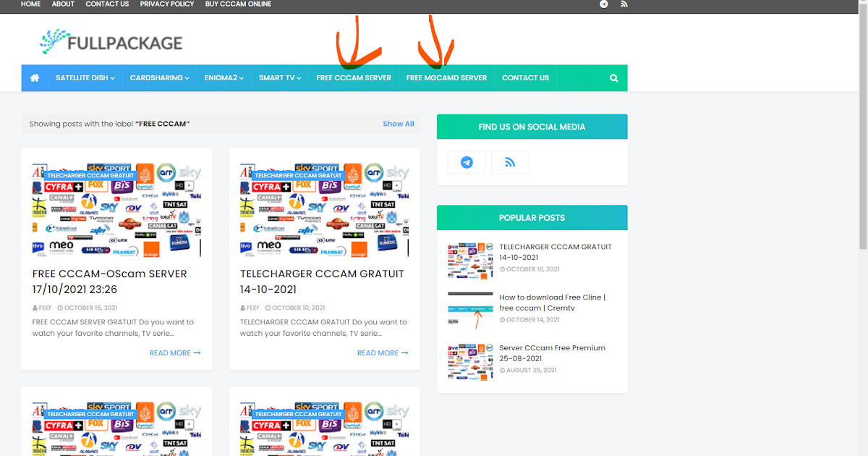Viewport: 868px width, 456px height.
Task: Click the label tag on the 14-10-2021 post thumbnail
Action: [299, 175]
